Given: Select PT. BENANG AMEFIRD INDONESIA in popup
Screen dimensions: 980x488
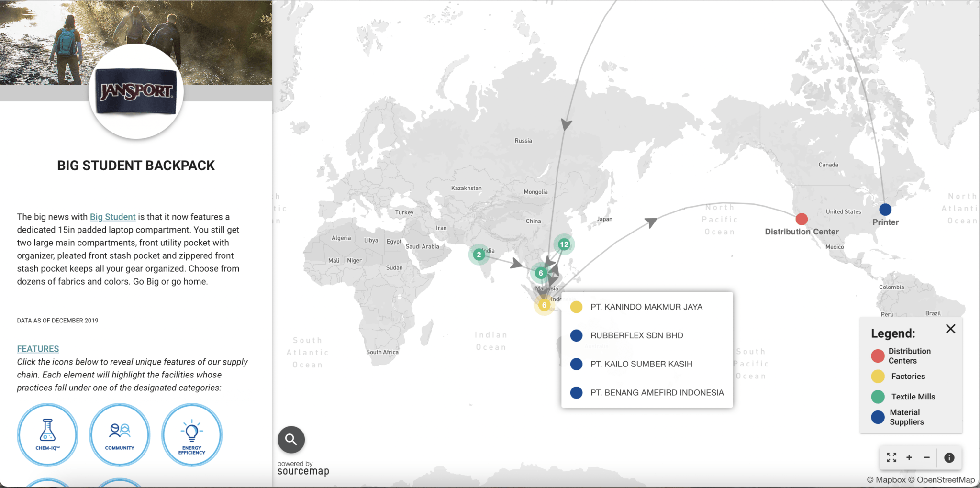Looking at the screenshot, I should point(647,393).
